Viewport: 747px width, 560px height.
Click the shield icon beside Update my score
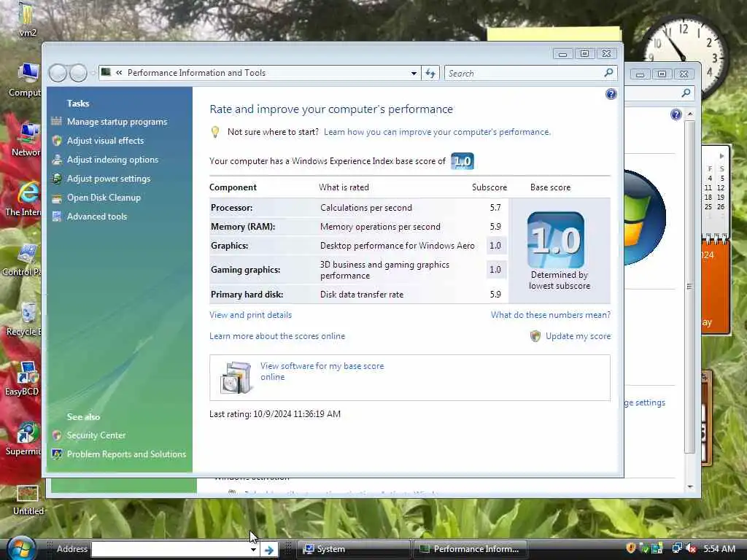coord(535,336)
